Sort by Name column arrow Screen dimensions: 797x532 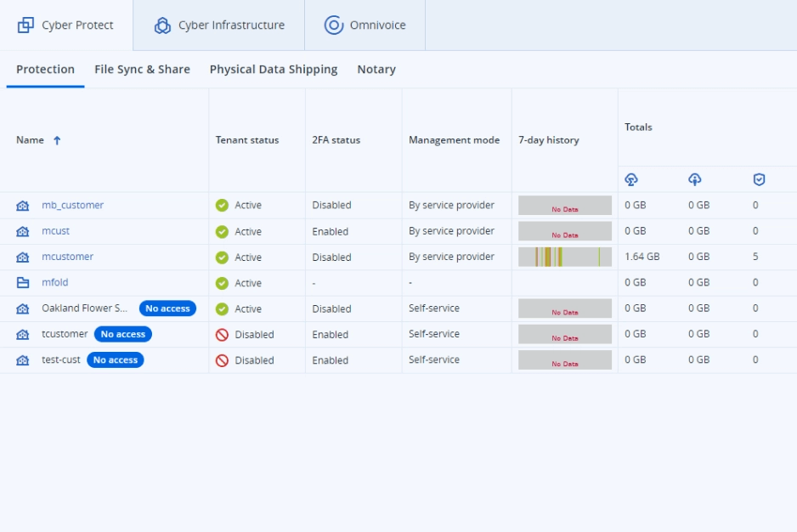[x=57, y=140]
